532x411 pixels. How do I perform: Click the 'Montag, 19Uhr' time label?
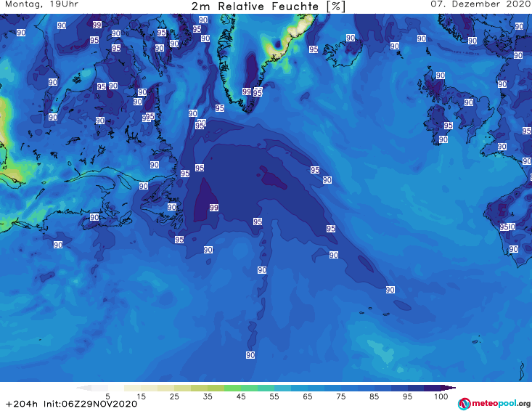tap(41, 4)
